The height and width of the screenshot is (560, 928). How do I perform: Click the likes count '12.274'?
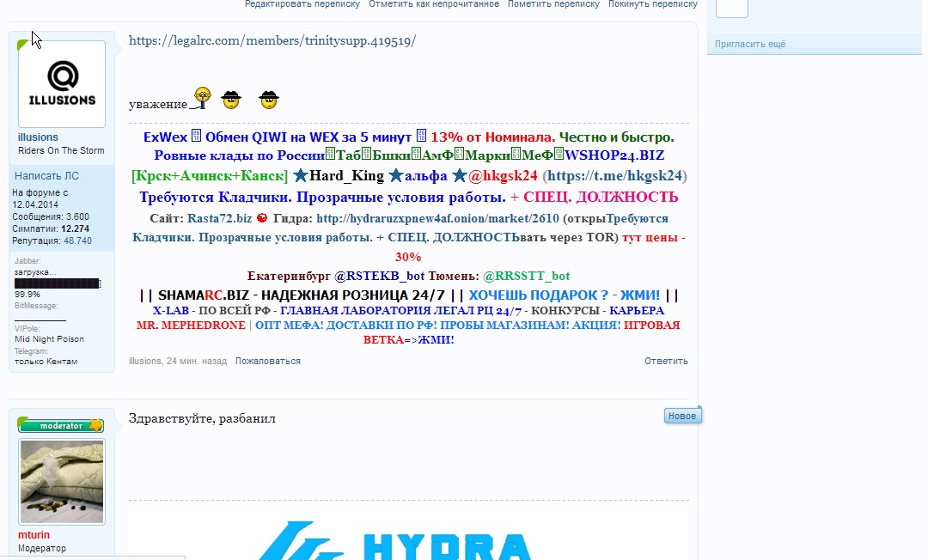pyautogui.click(x=75, y=228)
